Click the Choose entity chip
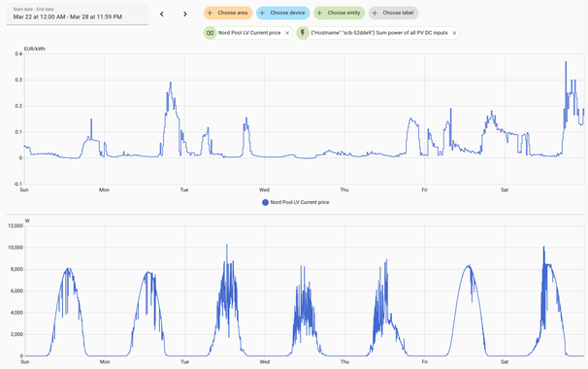588x369 pixels. pos(339,13)
